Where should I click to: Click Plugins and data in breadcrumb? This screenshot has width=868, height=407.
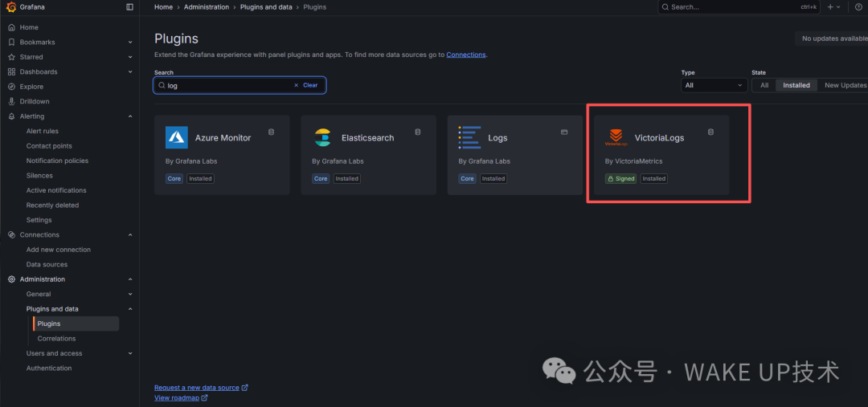click(266, 7)
